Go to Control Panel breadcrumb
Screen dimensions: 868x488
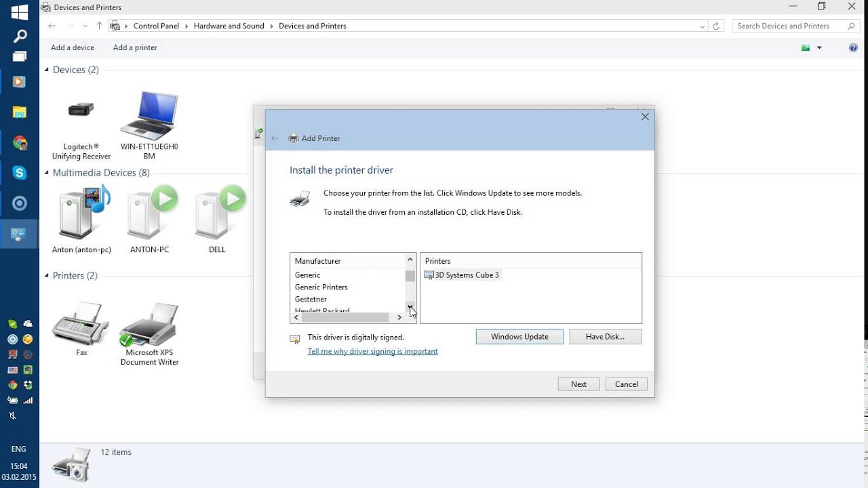(156, 26)
